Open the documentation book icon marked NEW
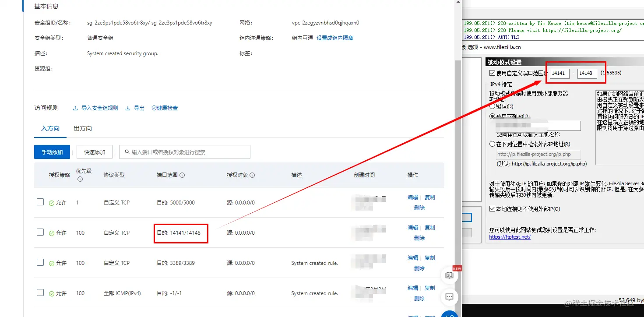 click(449, 275)
